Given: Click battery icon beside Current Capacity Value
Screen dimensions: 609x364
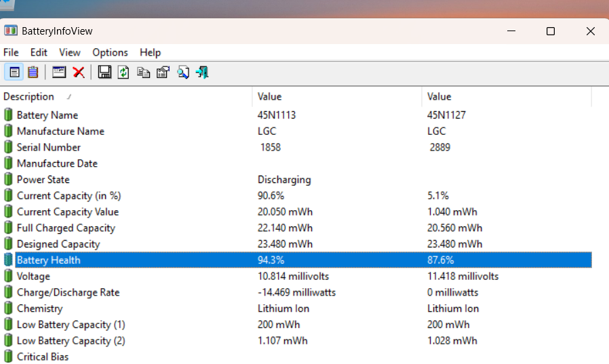Looking at the screenshot, I should [8, 211].
